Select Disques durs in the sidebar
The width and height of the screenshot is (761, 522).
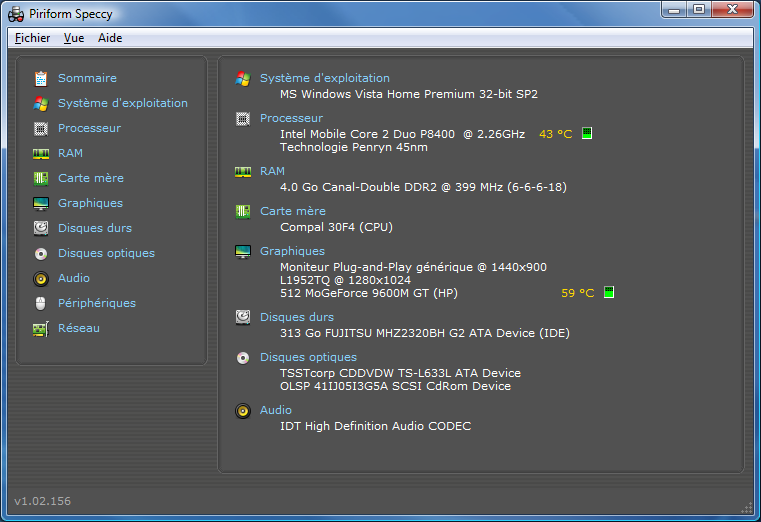pos(95,228)
